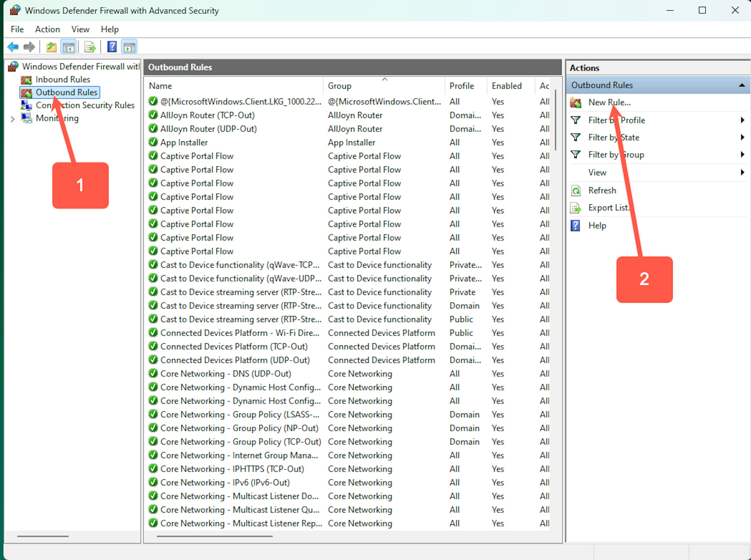
Task: Click the Back arrow toolbar icon
Action: (x=13, y=47)
